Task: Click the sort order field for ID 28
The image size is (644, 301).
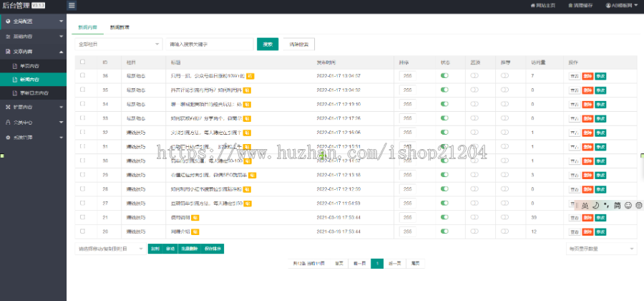Action: tap(407, 189)
